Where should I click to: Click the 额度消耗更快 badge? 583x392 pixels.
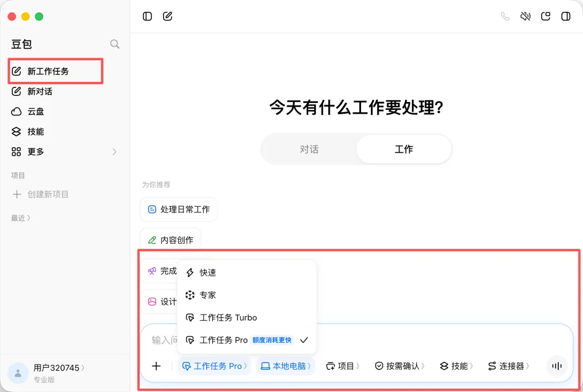point(272,340)
